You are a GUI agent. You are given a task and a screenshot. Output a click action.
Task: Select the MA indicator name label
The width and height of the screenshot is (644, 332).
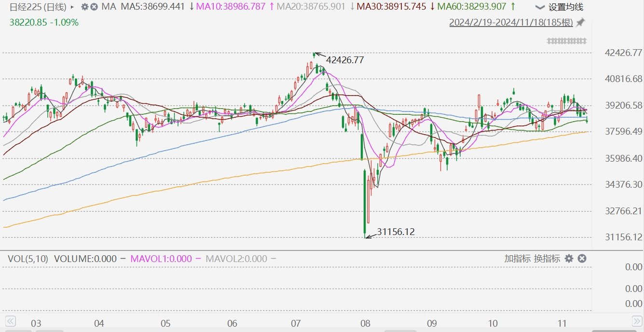[x=109, y=7]
